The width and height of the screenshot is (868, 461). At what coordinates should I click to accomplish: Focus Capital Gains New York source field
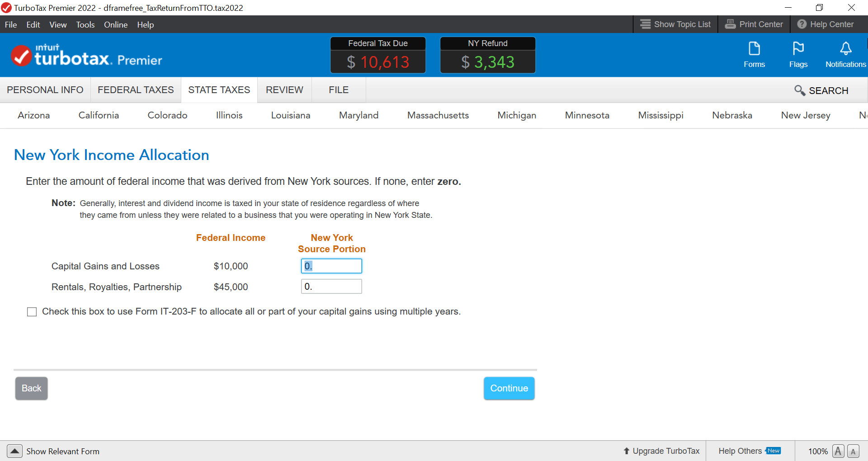tap(331, 266)
